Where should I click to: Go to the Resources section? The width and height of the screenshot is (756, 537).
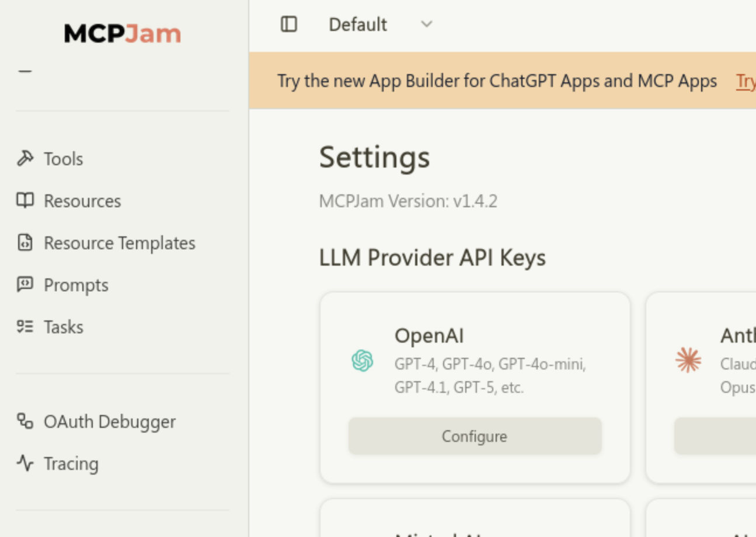coord(123,200)
